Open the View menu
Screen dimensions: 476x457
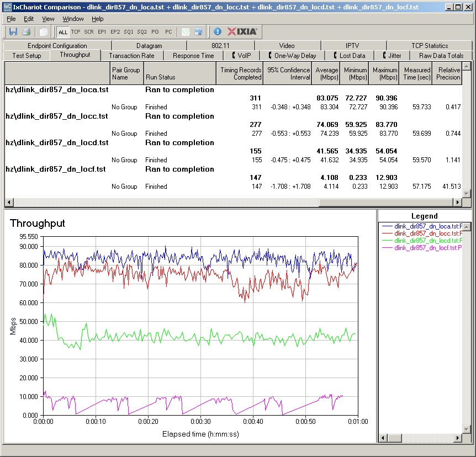coord(48,19)
